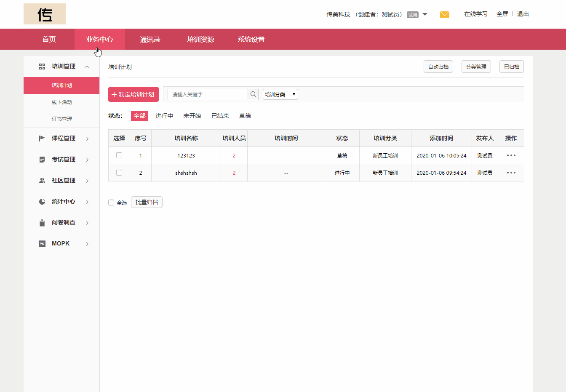Collapse the 培训管理 sidebar section
The height and width of the screenshot is (392, 566).
click(x=87, y=66)
